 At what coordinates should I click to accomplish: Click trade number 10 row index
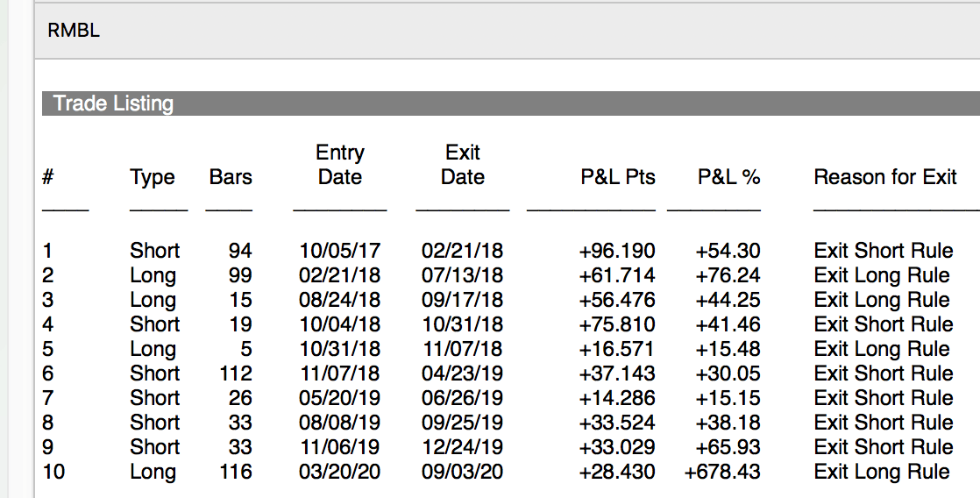point(53,471)
